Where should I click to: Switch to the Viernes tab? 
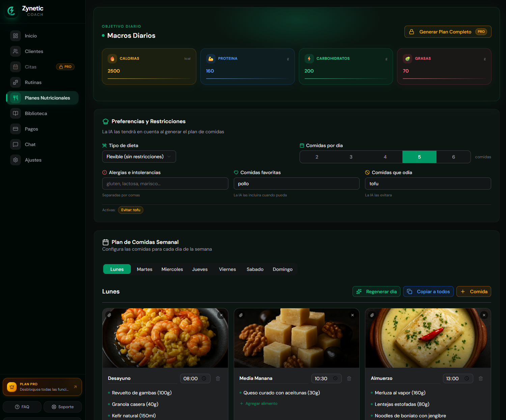[x=227, y=269]
